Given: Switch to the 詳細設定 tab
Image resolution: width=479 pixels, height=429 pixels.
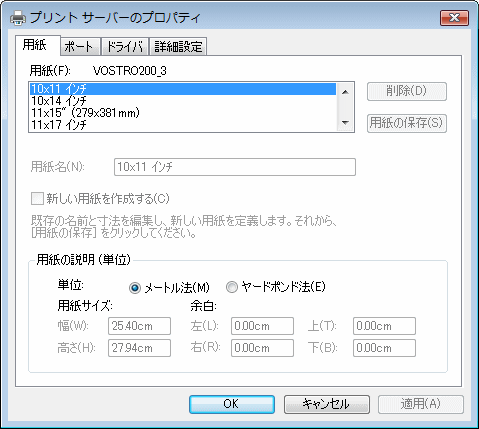Looking at the screenshot, I should pos(178,46).
